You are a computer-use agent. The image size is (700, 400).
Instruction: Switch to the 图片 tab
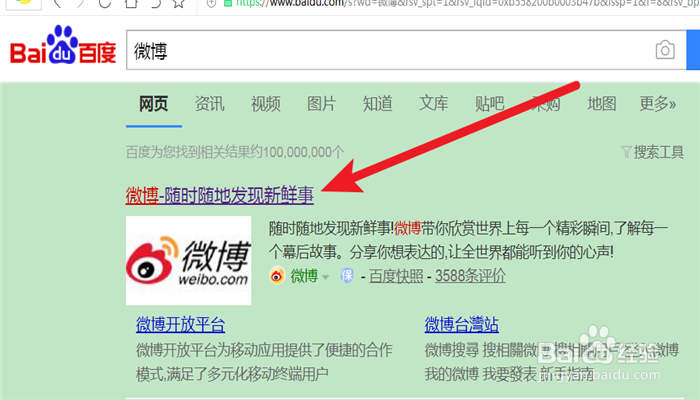[x=321, y=104]
